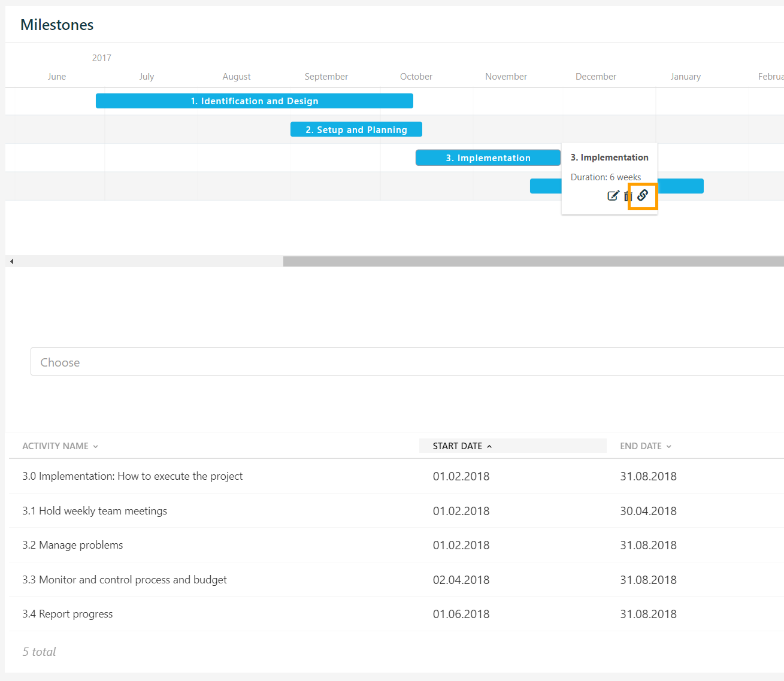Click the left arrow of the timeline scrollbar

click(11, 261)
